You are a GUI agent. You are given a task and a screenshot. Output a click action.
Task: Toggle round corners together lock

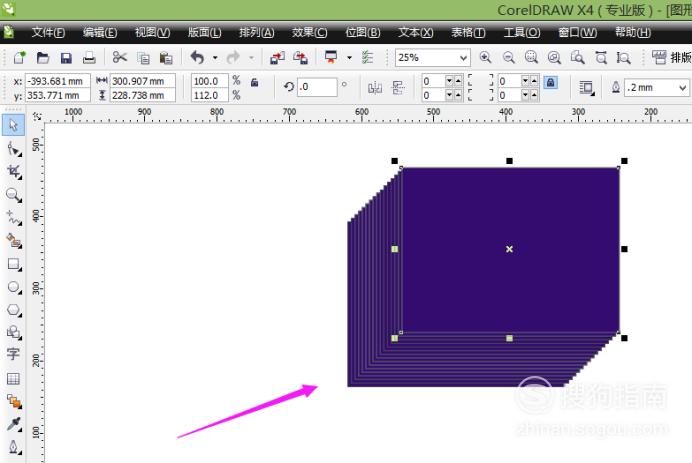pyautogui.click(x=550, y=83)
